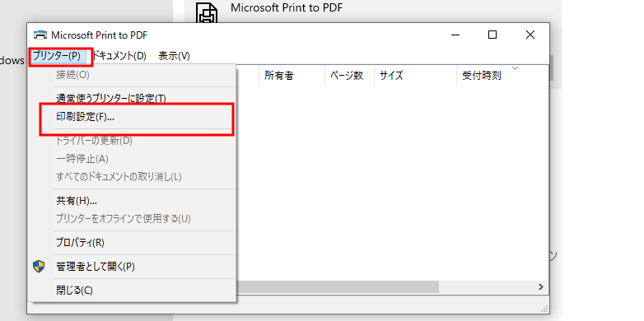Screen dimensions: 644x321
Task: Click the printer icon in title bar
Action: (40, 35)
